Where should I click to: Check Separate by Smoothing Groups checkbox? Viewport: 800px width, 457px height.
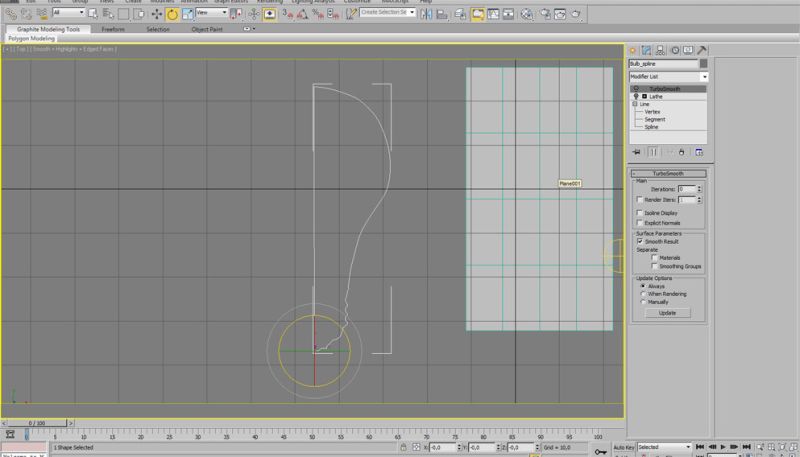pos(654,266)
